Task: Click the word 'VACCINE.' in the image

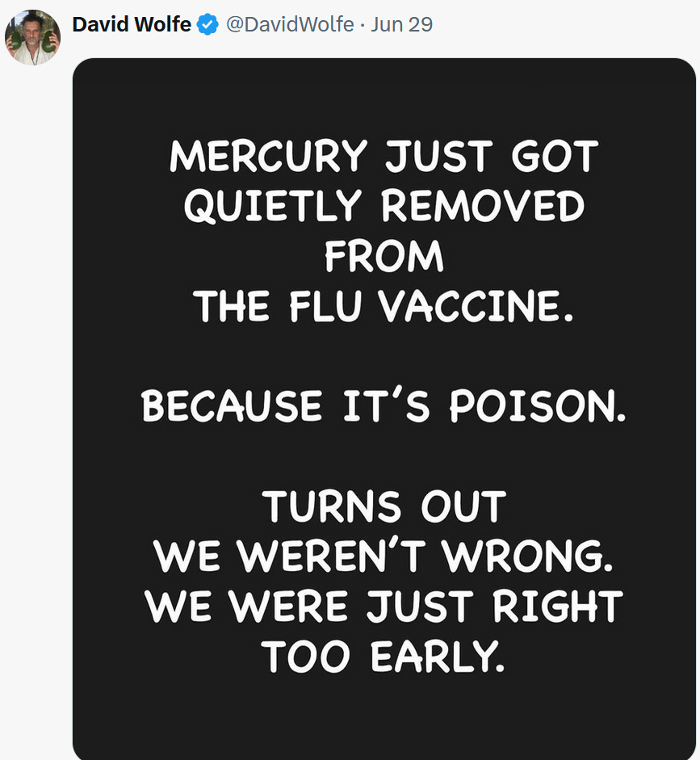Action: (476, 306)
